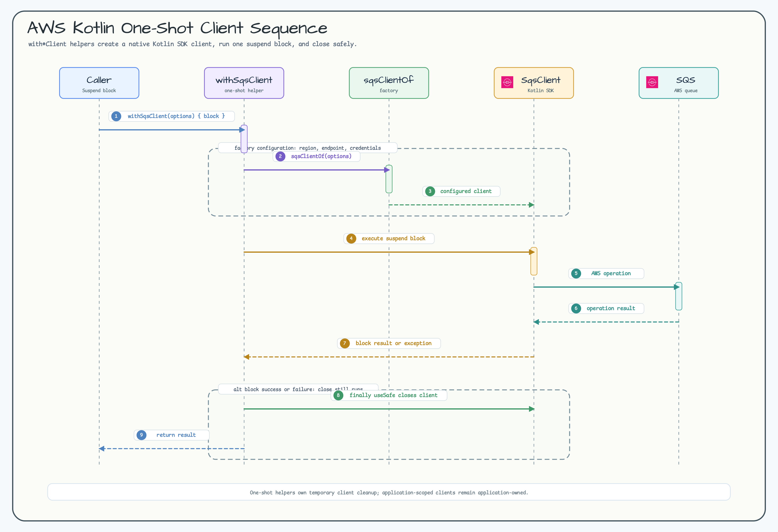Click step number 3 badge
The image size is (778, 532).
tap(430, 191)
